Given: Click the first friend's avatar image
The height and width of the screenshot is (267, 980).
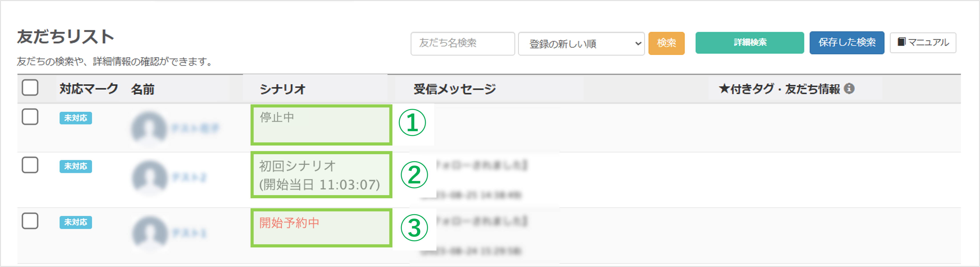Looking at the screenshot, I should (x=149, y=128).
